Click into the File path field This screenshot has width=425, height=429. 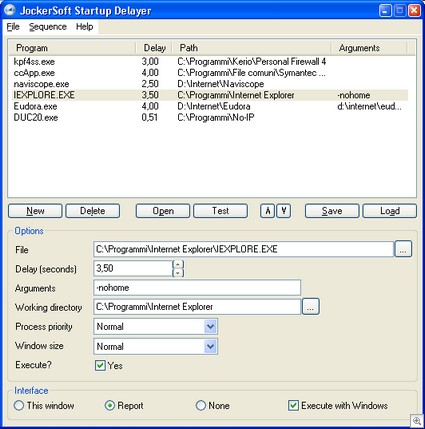click(x=243, y=249)
